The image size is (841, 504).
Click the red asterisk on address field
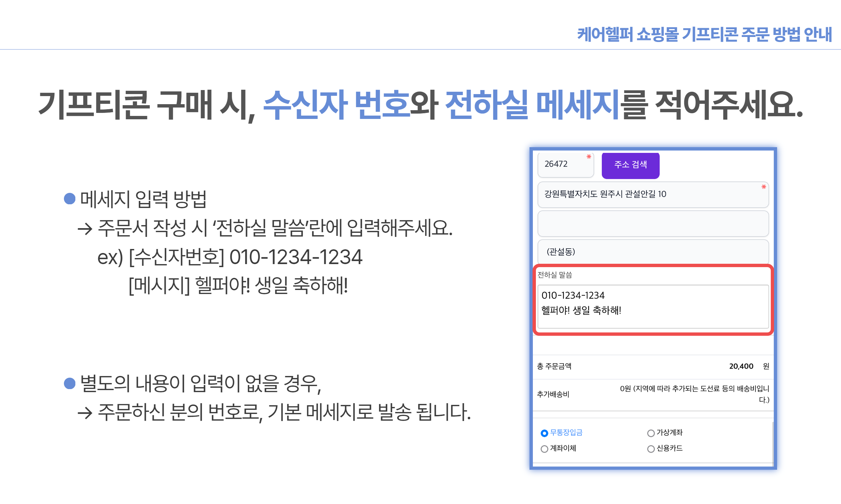pyautogui.click(x=764, y=187)
